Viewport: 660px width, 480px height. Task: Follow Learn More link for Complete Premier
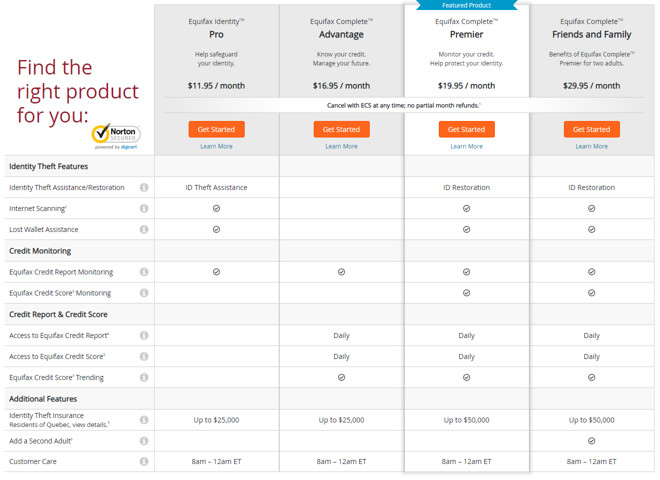click(x=466, y=147)
